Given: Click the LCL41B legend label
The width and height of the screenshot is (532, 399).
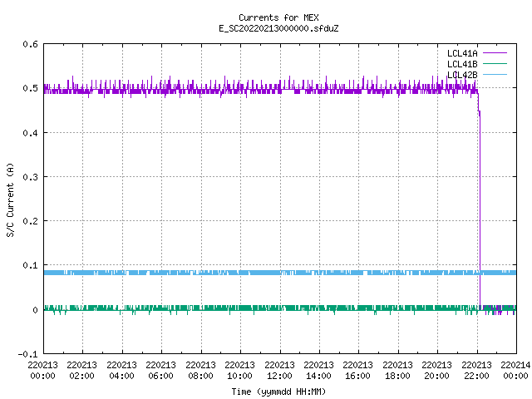Looking at the screenshot, I should tap(462, 64).
